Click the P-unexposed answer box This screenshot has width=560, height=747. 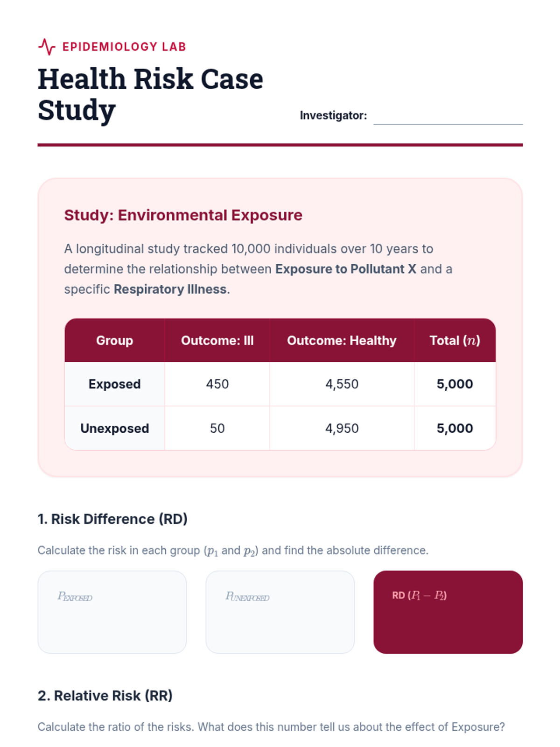280,612
